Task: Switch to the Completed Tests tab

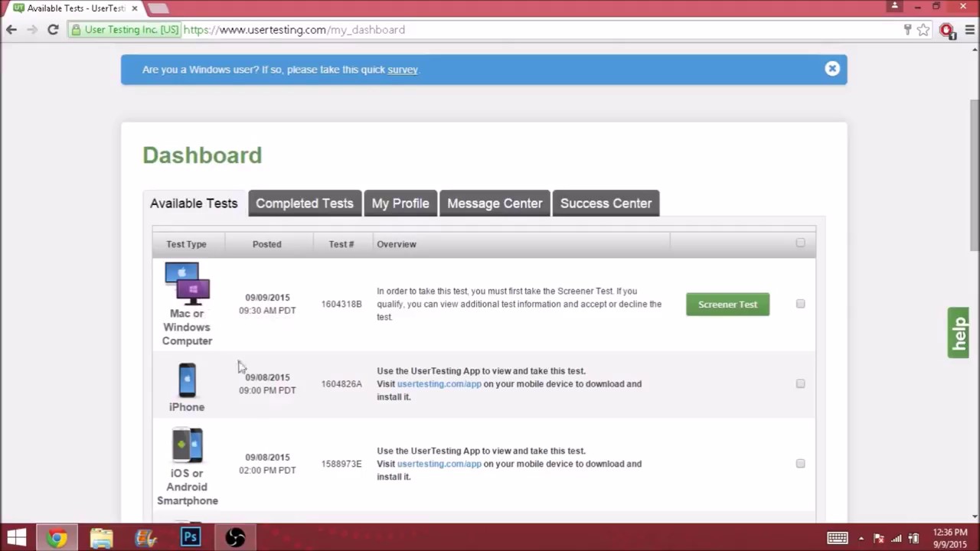Action: [x=305, y=204]
